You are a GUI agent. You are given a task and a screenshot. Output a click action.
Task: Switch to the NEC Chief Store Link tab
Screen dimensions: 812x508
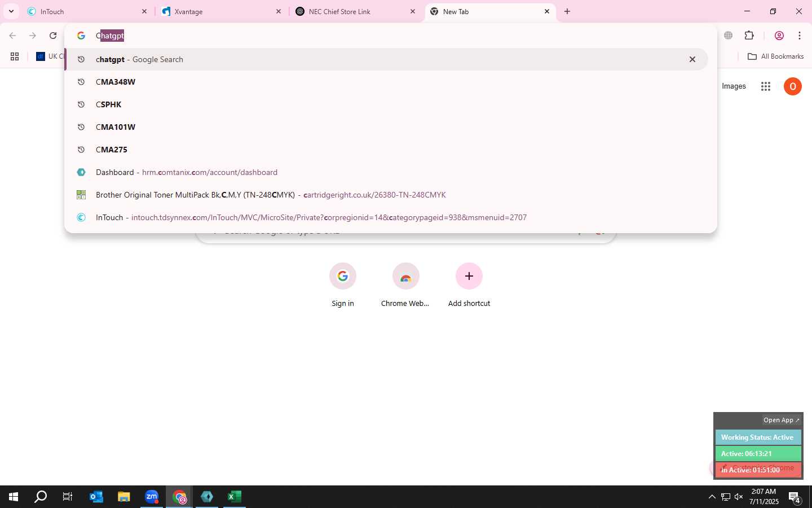356,11
